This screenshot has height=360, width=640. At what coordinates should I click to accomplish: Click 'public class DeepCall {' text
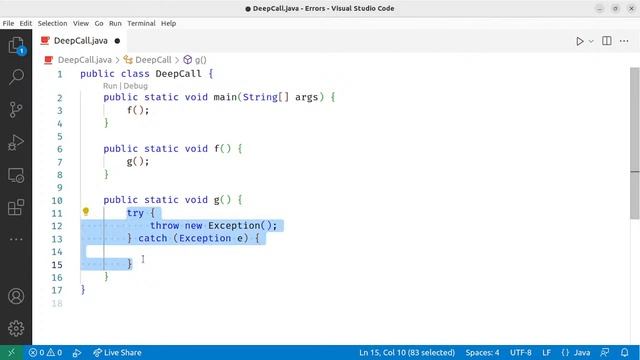(x=147, y=74)
